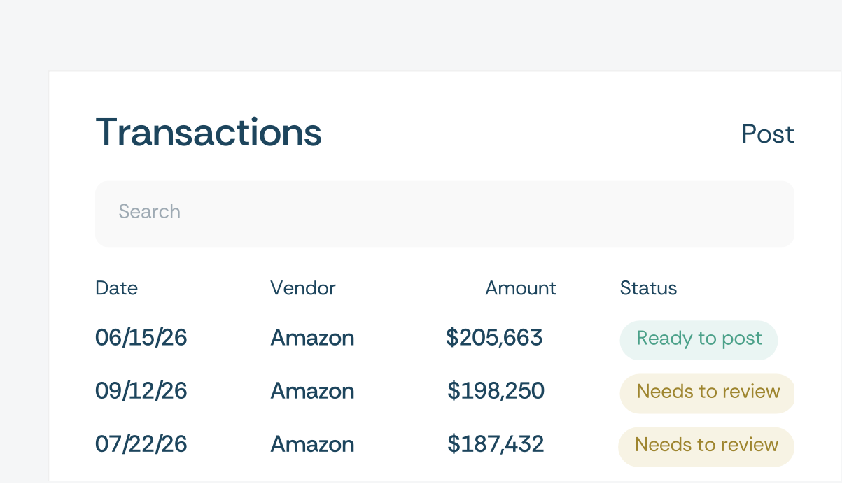Click the Needs to review badge for 09/12/26

[708, 392]
